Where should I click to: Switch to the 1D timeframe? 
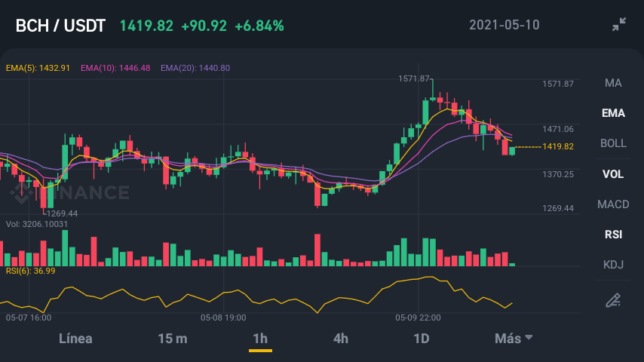click(x=422, y=339)
